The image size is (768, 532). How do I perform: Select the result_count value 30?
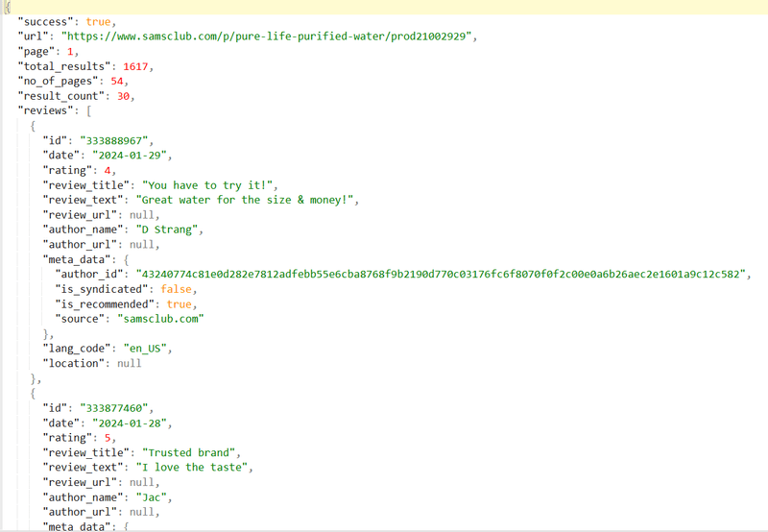click(123, 96)
